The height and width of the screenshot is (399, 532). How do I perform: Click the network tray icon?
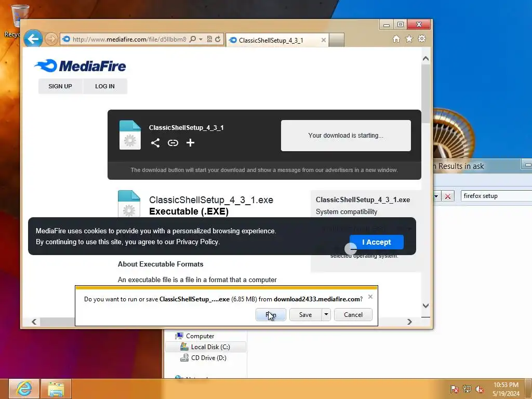pyautogui.click(x=467, y=389)
